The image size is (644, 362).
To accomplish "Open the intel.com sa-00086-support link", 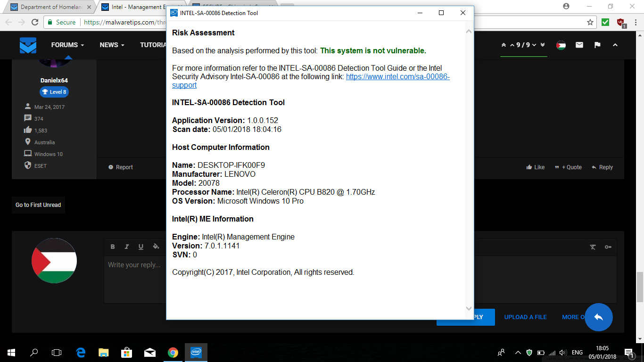I will click(x=311, y=81).
